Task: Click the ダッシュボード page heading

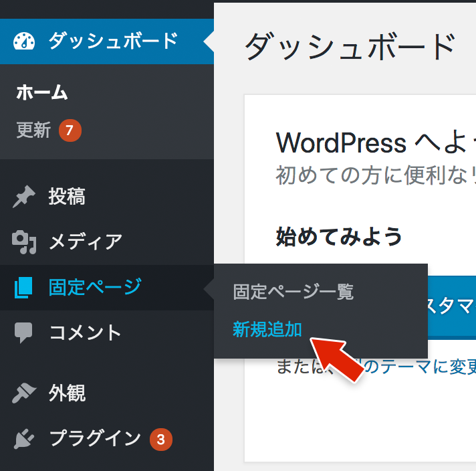Action: (x=350, y=46)
